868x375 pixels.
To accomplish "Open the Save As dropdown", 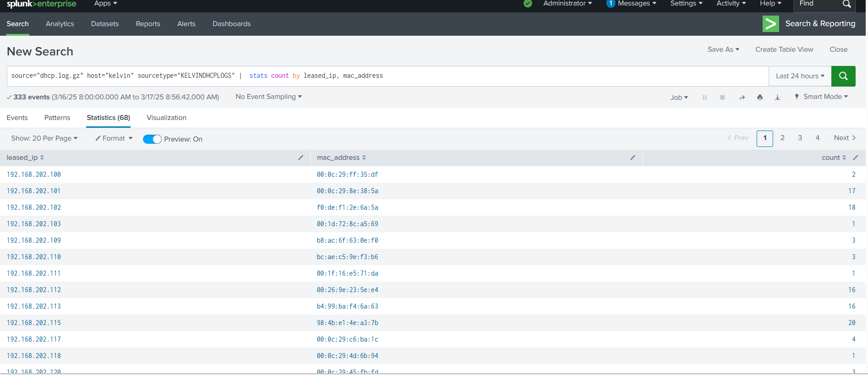I will [x=723, y=49].
